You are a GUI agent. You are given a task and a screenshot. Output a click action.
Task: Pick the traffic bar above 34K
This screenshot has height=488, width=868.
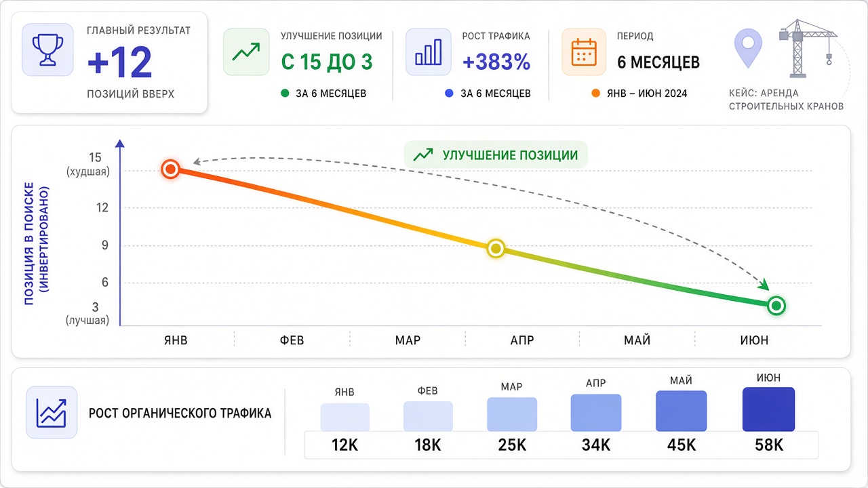point(596,413)
